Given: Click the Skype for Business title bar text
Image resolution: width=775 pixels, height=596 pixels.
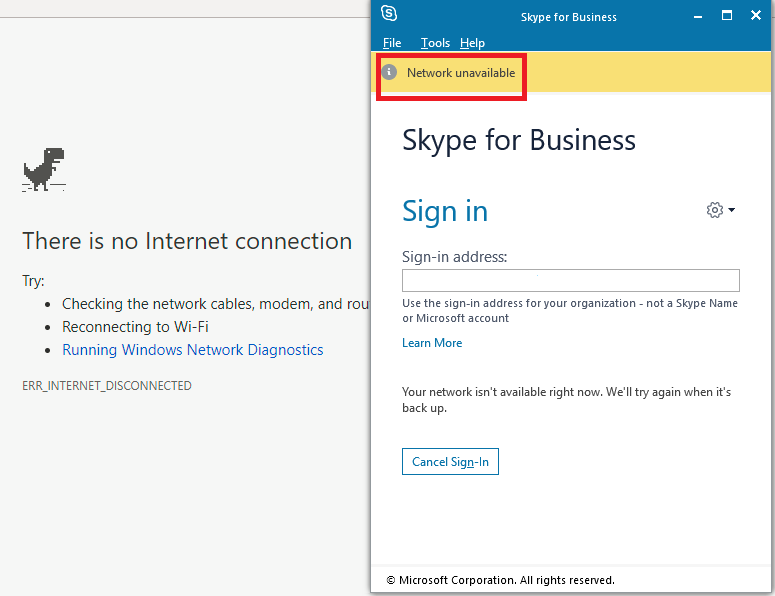Looking at the screenshot, I should coord(568,17).
